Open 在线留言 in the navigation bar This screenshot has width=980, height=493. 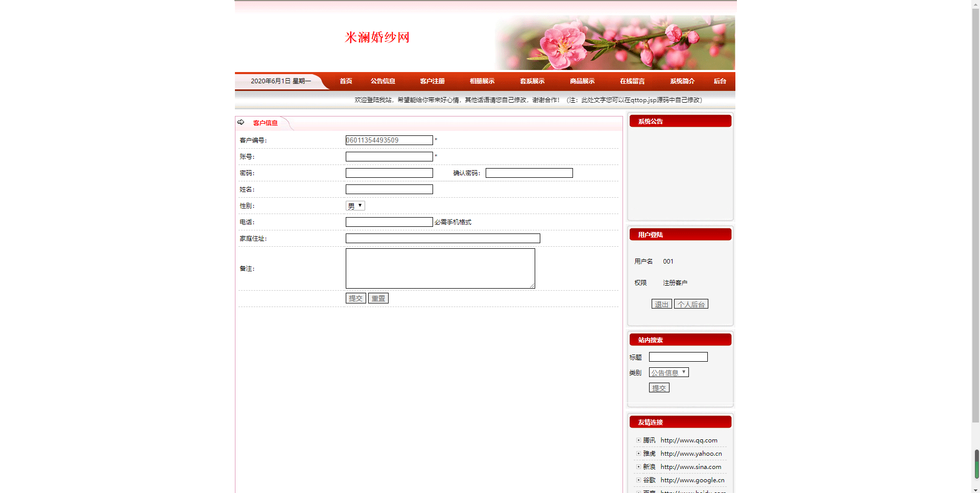[x=632, y=81]
